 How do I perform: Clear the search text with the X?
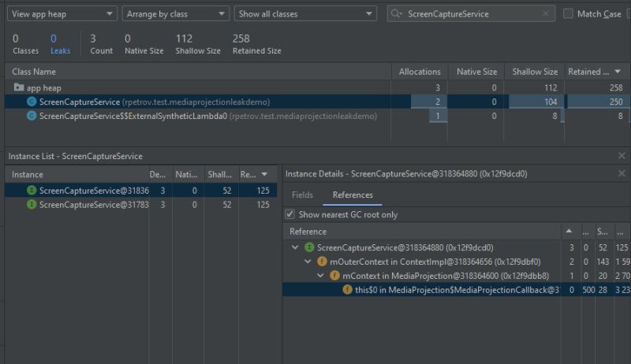545,14
